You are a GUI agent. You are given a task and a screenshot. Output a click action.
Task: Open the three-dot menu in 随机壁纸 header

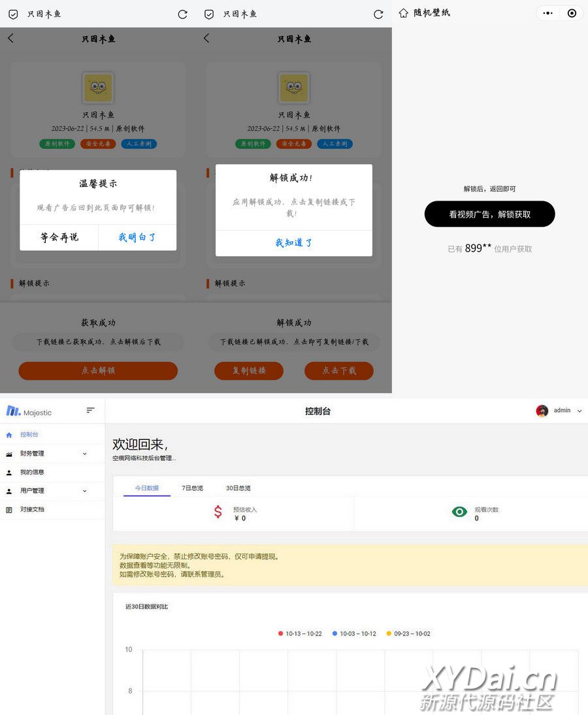[x=547, y=13]
